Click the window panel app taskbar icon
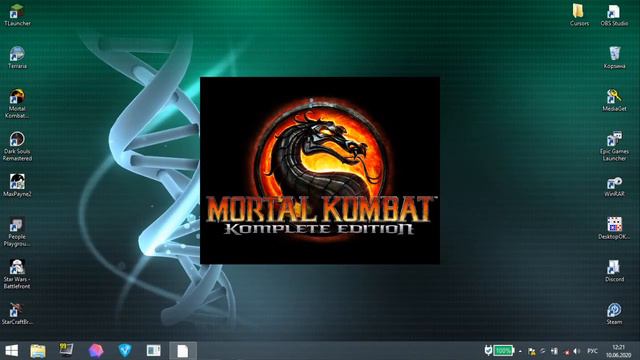 pos(153,351)
